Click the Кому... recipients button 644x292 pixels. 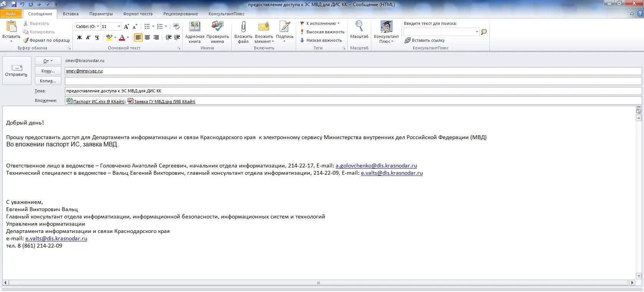[x=48, y=71]
